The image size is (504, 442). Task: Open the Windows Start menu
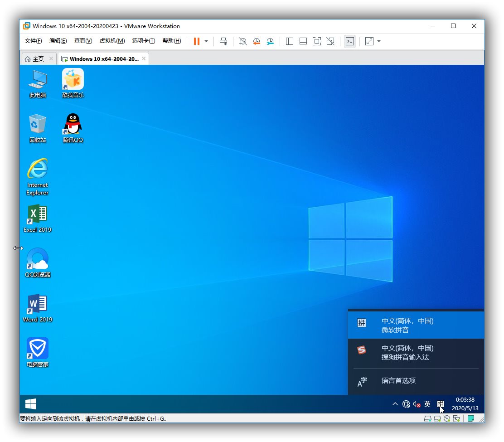coord(31,404)
